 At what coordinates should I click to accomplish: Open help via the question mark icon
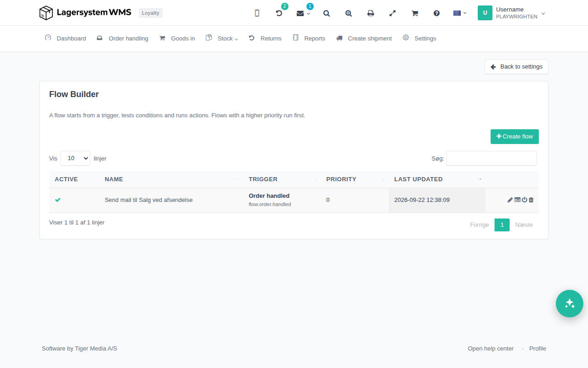click(437, 13)
